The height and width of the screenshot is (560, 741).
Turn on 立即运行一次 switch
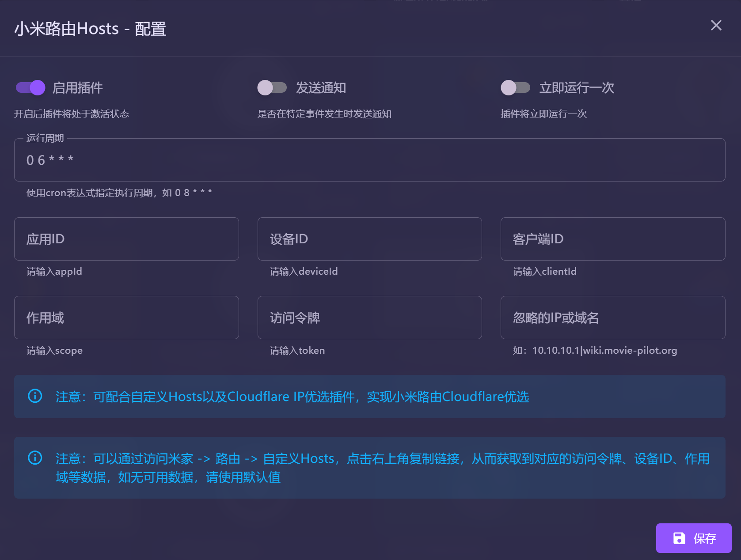(515, 87)
